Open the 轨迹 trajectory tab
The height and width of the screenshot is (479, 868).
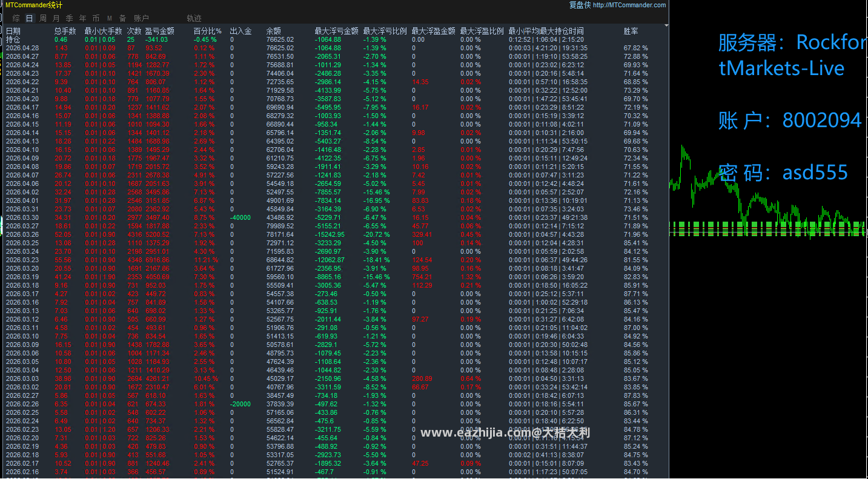194,19
